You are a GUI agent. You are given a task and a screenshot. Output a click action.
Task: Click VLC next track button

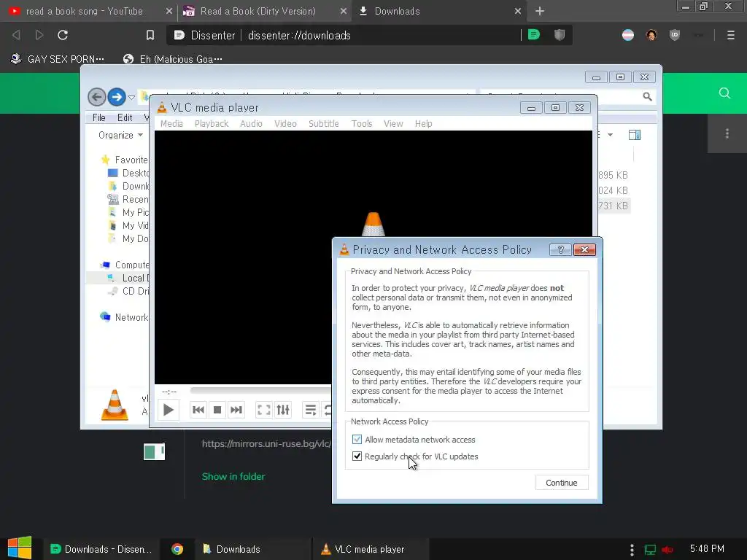pos(236,410)
